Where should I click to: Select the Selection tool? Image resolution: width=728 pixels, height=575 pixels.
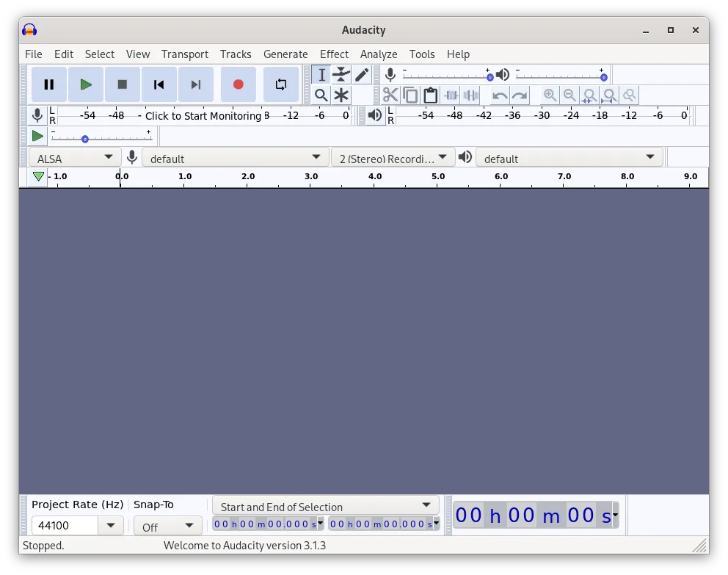321,74
